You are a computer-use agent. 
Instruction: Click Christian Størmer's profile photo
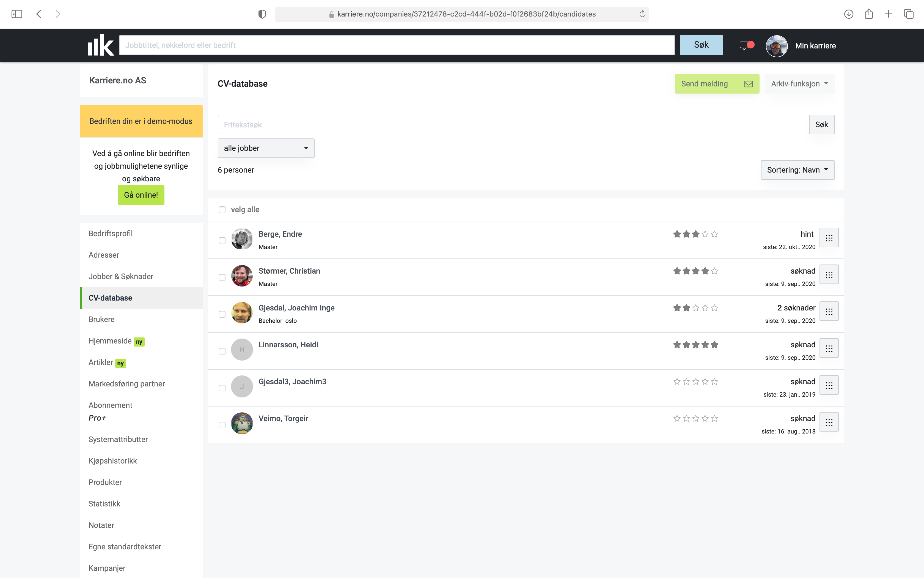(242, 276)
